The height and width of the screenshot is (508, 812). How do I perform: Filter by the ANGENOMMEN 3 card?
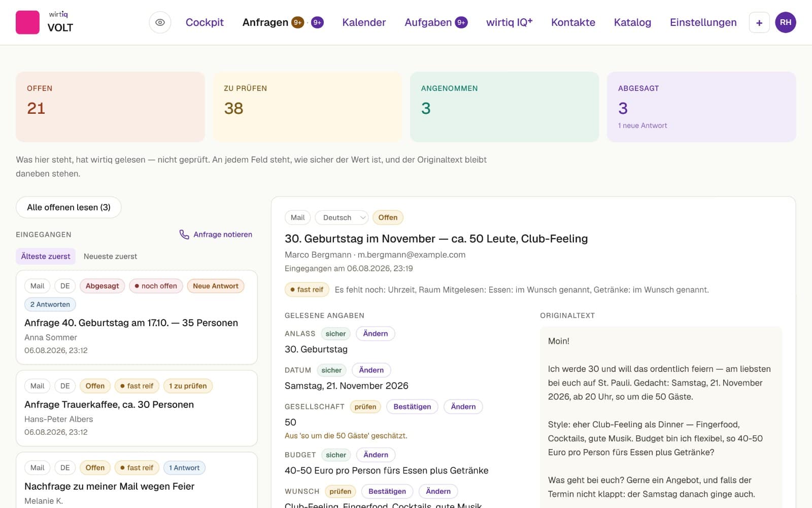[x=504, y=107]
